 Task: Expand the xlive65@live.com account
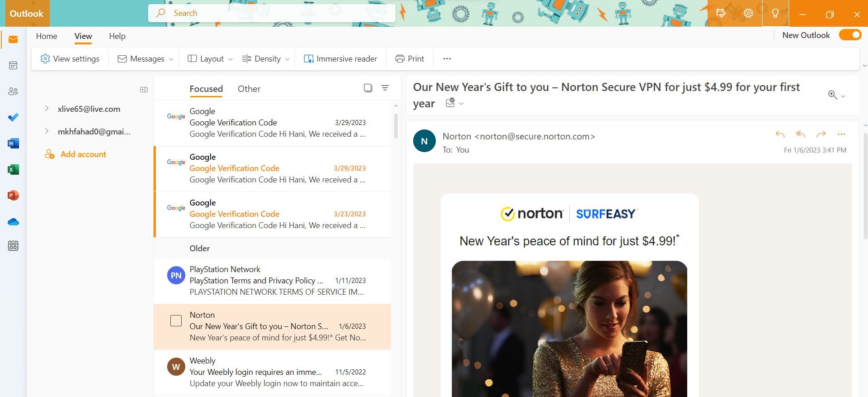[x=47, y=109]
